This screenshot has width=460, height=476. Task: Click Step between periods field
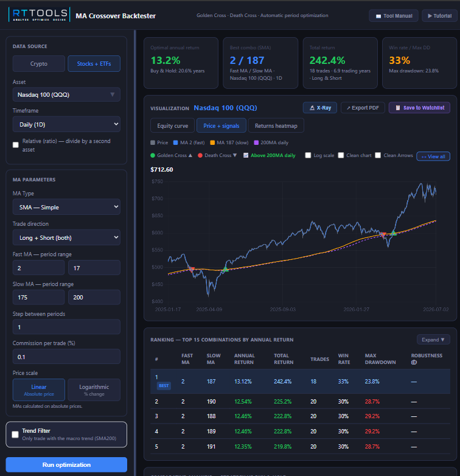click(x=66, y=327)
